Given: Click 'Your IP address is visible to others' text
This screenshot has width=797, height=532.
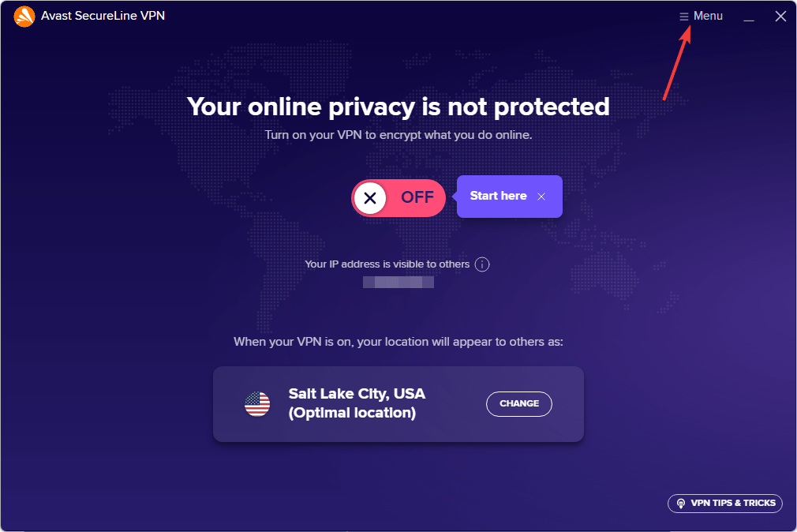Looking at the screenshot, I should [x=387, y=264].
